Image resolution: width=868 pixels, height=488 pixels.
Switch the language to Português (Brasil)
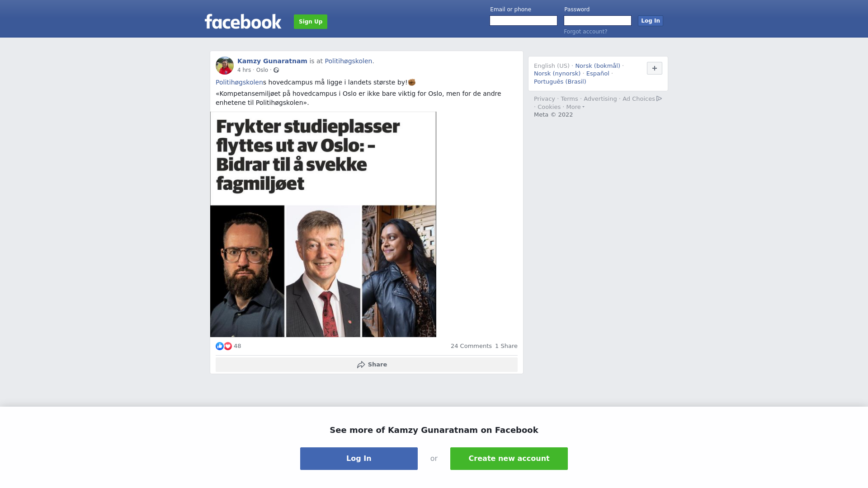(560, 82)
